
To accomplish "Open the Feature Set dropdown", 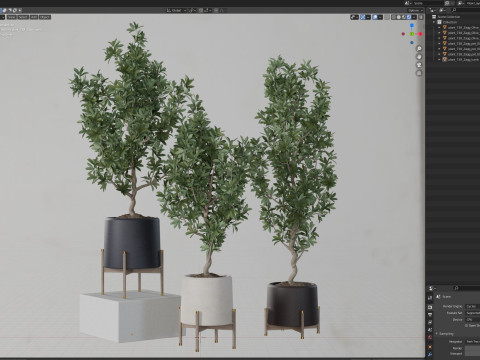I will tap(473, 313).
